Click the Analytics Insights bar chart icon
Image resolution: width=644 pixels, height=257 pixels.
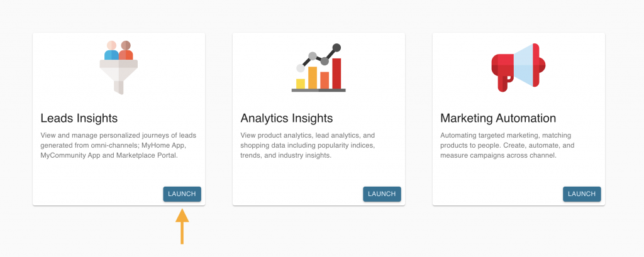pyautogui.click(x=319, y=68)
